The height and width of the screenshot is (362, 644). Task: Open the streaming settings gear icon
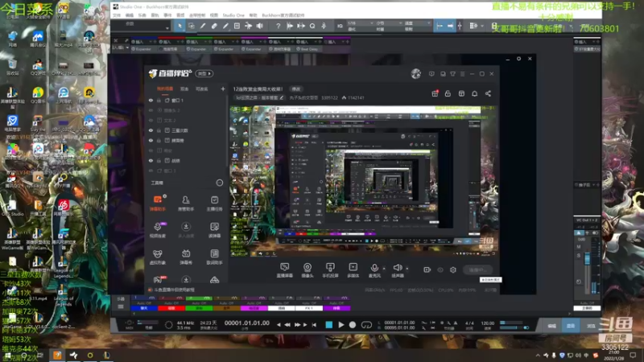click(x=453, y=269)
